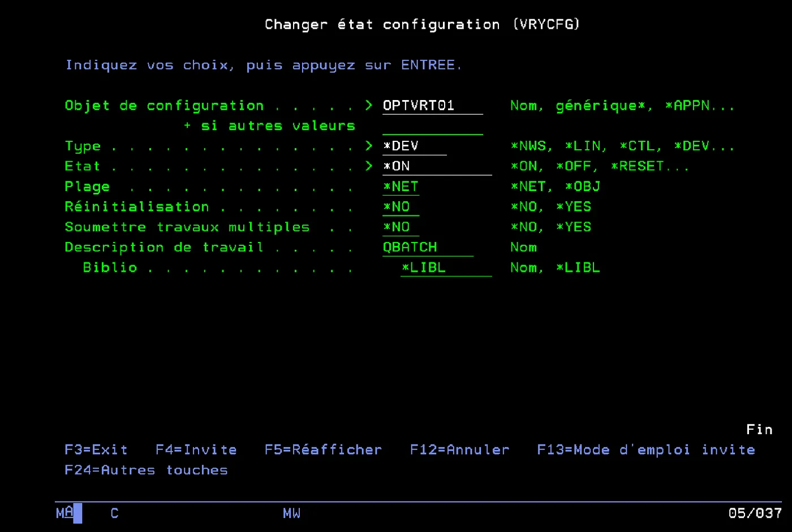Click the cursor position 05/037 indicator

[755, 513]
